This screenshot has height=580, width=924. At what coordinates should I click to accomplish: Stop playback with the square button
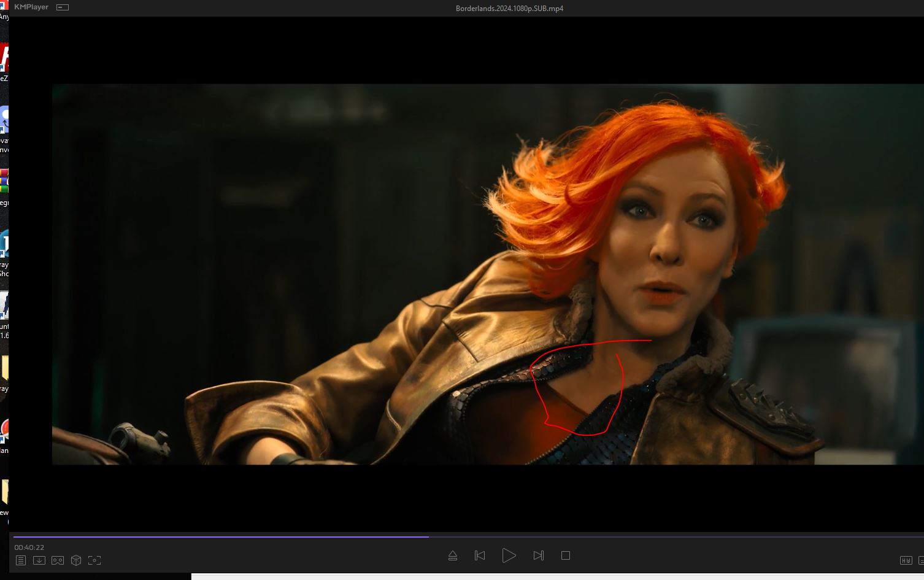[x=566, y=555]
